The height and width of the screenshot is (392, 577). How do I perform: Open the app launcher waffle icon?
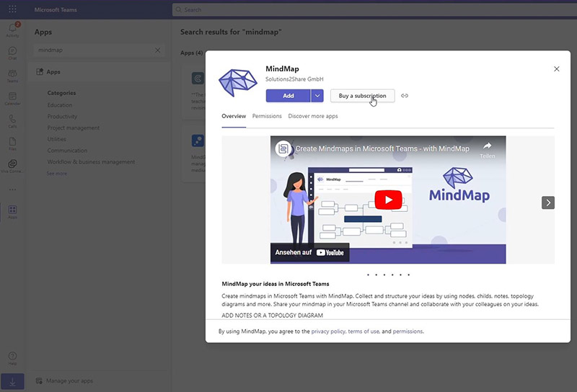[x=12, y=9]
